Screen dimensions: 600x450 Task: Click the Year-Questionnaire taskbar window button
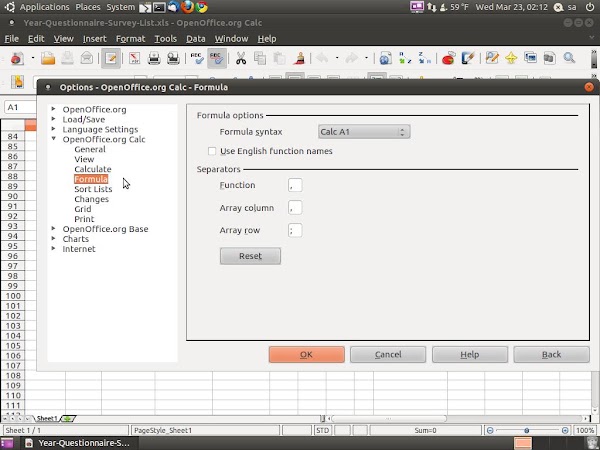(x=78, y=443)
